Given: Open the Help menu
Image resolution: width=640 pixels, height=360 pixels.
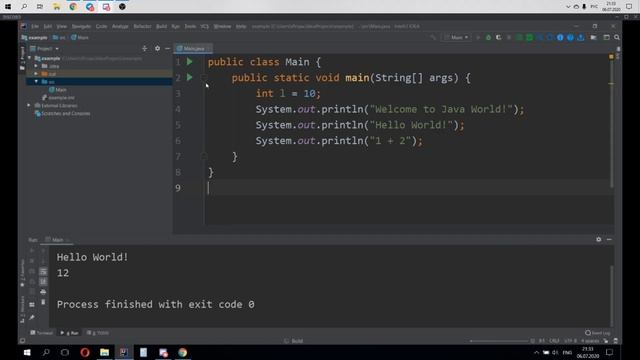Looking at the screenshot, I should (241, 26).
